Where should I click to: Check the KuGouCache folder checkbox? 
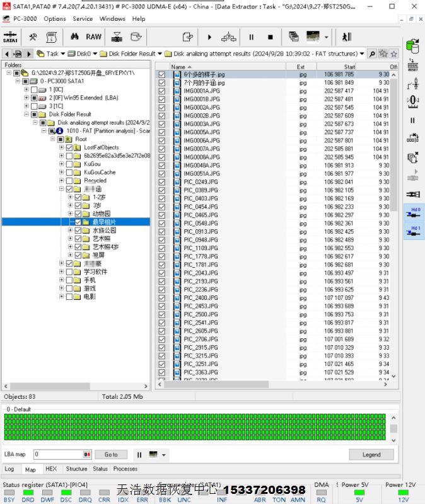click(x=69, y=172)
